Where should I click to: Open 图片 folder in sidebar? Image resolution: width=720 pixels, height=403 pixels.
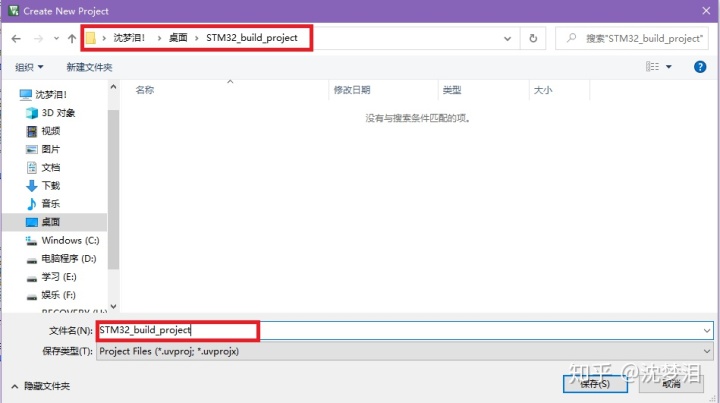pyautogui.click(x=43, y=149)
